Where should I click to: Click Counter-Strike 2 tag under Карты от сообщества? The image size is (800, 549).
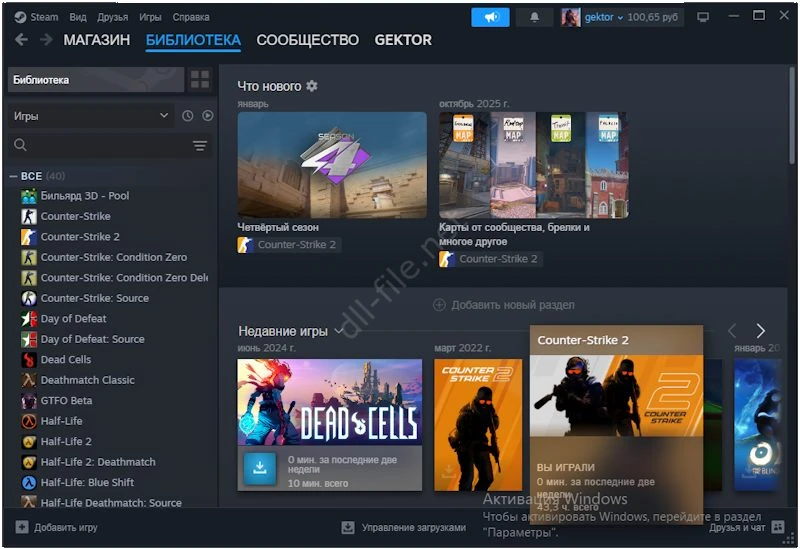pos(491,259)
